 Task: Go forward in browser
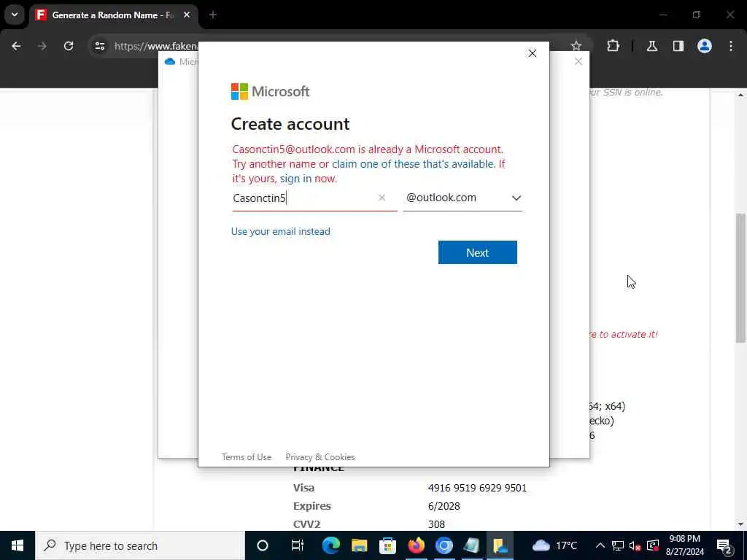tap(42, 46)
